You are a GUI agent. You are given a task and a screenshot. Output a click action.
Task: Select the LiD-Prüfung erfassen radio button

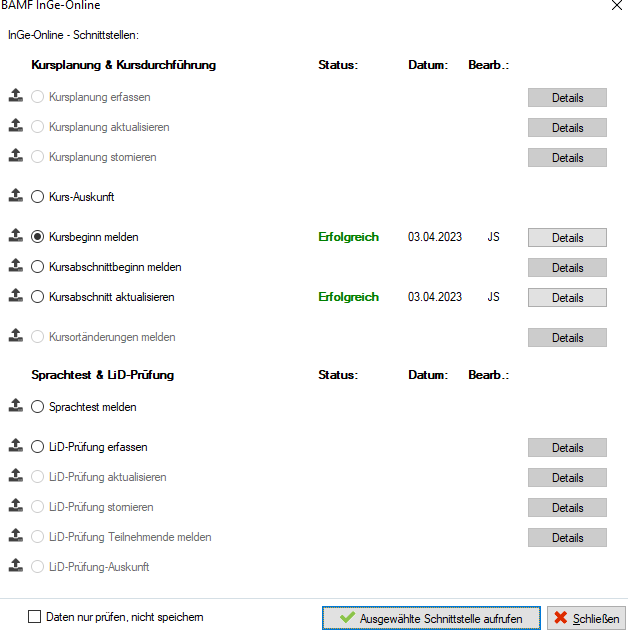click(x=37, y=447)
